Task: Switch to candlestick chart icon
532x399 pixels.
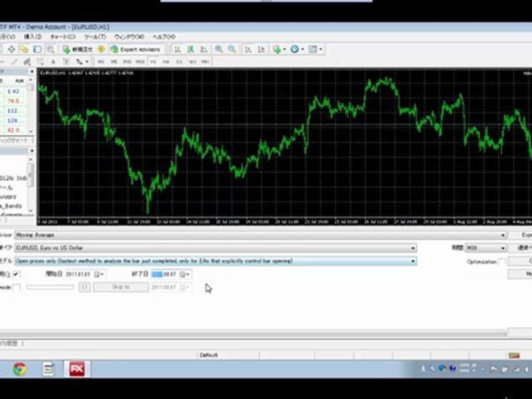Action: click(x=191, y=49)
